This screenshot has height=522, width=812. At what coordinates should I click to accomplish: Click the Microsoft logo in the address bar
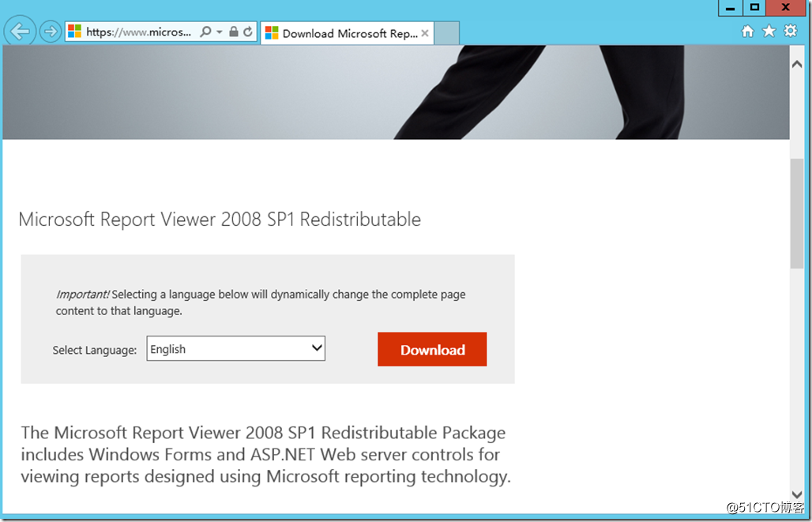(x=74, y=32)
